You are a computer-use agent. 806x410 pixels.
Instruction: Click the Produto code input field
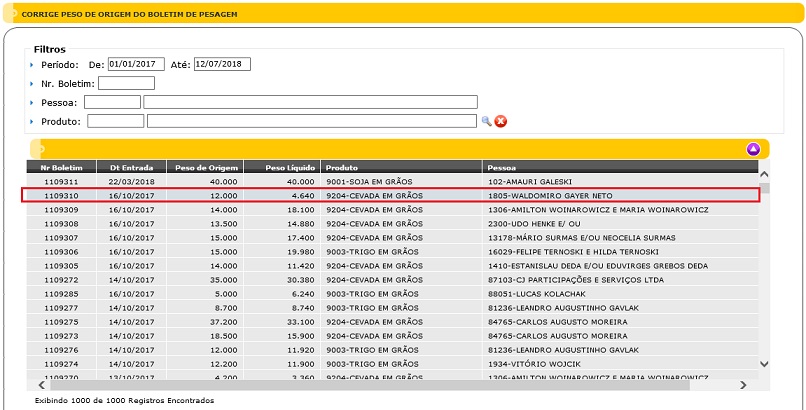(116, 121)
